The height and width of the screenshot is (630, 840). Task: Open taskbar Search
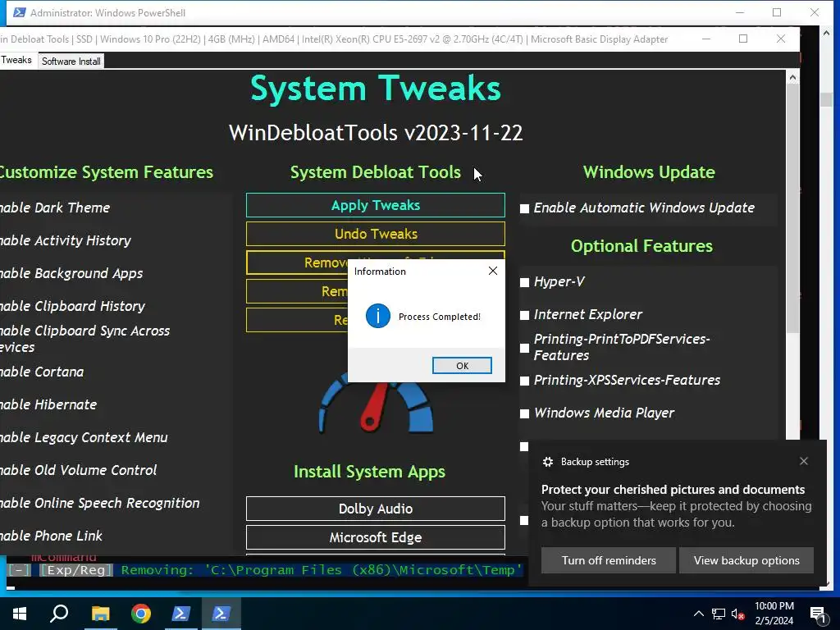tap(59, 614)
